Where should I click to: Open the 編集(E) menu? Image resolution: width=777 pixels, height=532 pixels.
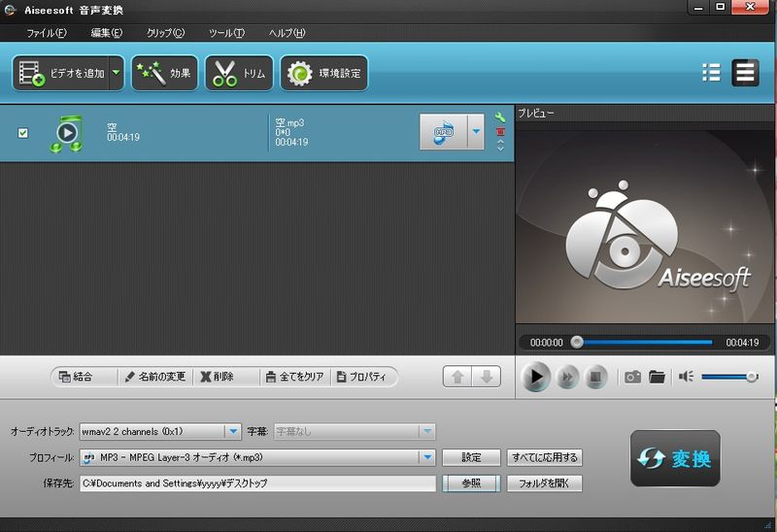[x=107, y=33]
